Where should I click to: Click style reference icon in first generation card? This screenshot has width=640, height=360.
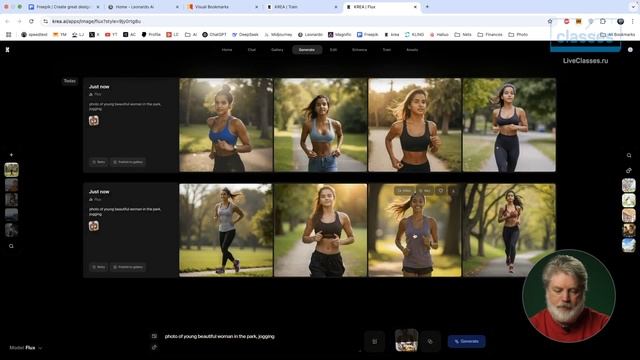[94, 120]
